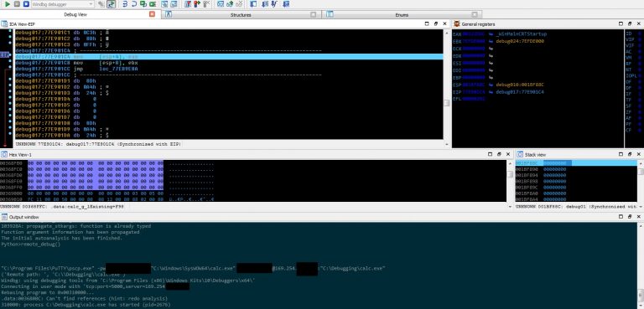
Task: Toggle the AF flag value
Action: coord(639,118)
